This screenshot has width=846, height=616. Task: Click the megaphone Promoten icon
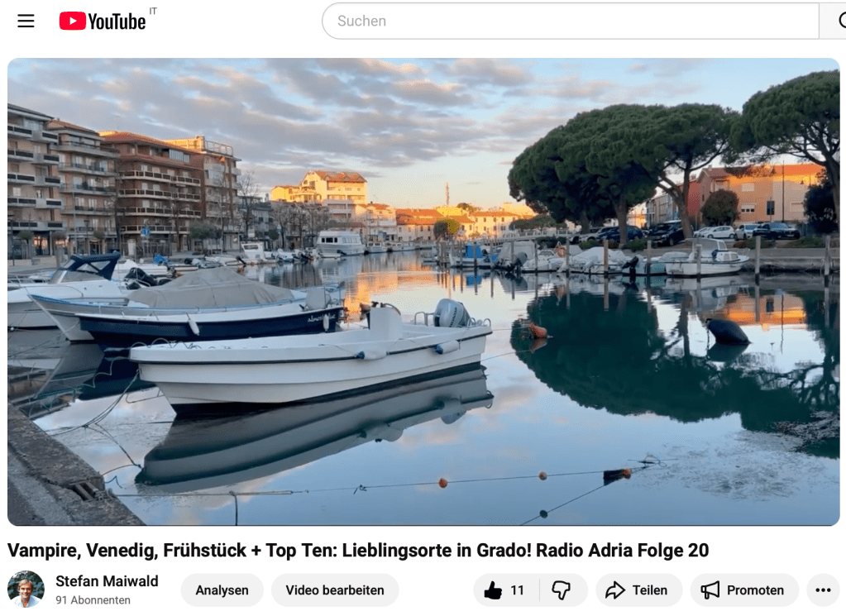(710, 590)
